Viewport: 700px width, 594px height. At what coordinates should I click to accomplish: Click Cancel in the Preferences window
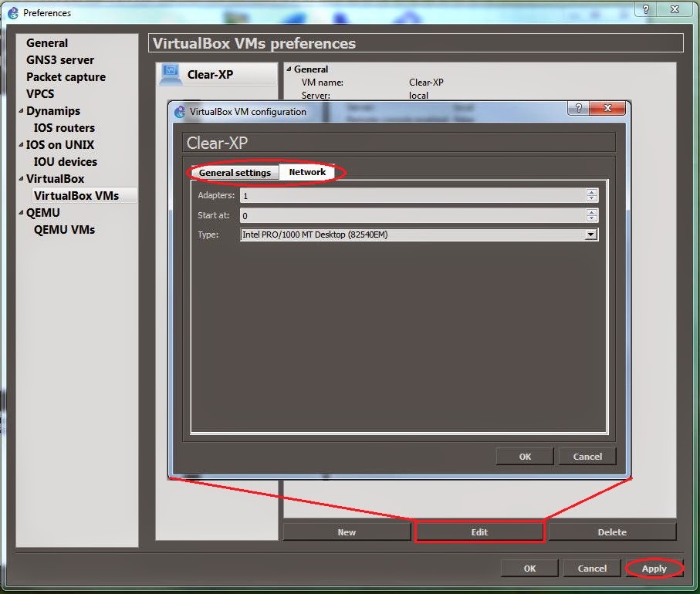[x=592, y=568]
